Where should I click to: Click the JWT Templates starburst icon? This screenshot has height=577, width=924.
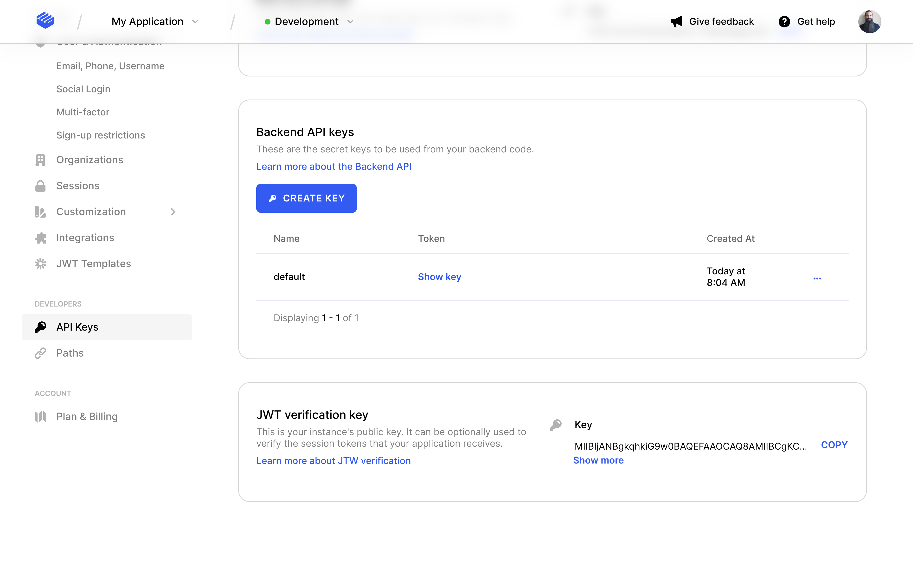(40, 264)
